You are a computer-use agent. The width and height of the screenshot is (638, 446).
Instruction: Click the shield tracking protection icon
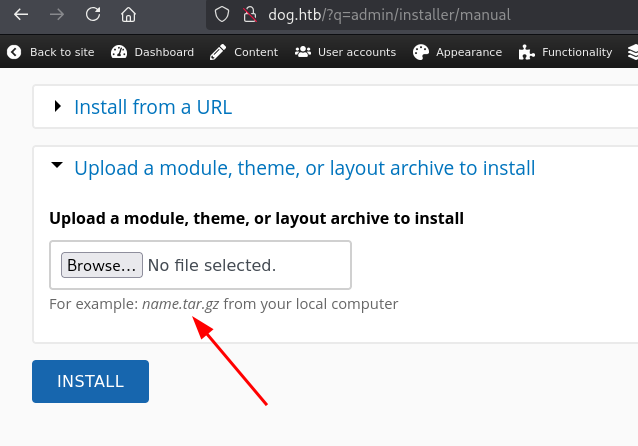point(223,15)
